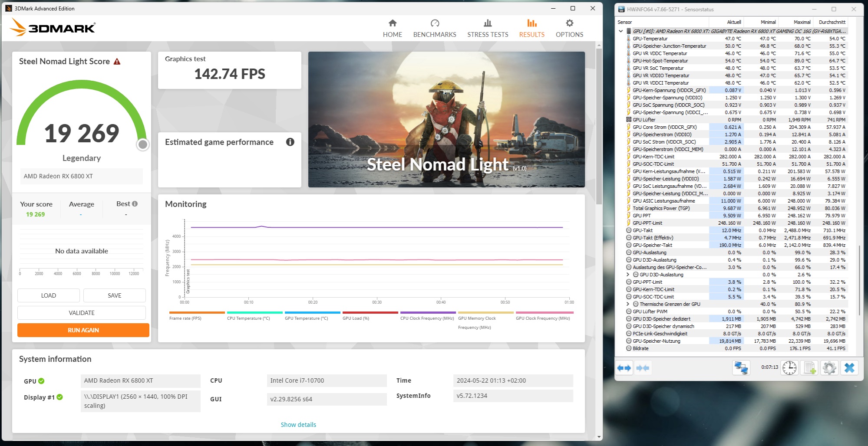Open HWiNFO remote network monitoring button
The width and height of the screenshot is (868, 446).
(741, 368)
